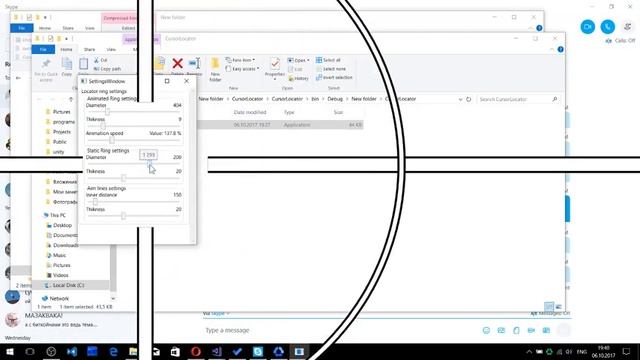Expand the Open dropdown in the ribbon
Viewport: 640px width, 360px height.
click(x=298, y=60)
